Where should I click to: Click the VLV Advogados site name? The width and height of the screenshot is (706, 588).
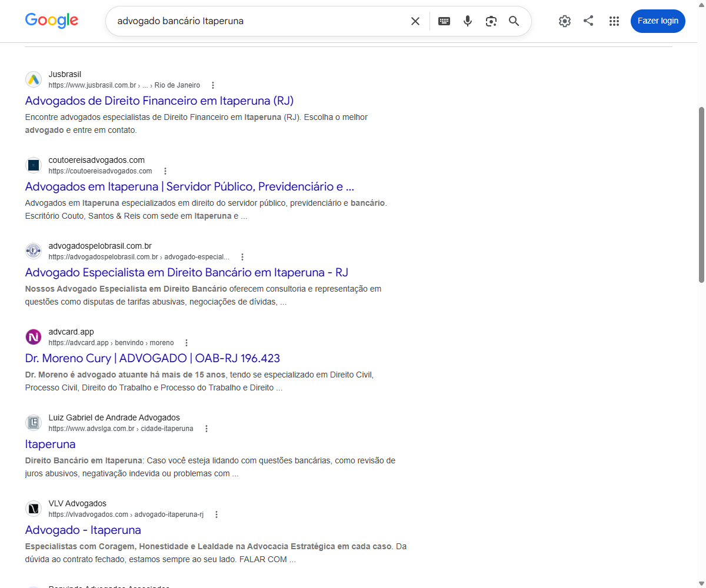[78, 503]
